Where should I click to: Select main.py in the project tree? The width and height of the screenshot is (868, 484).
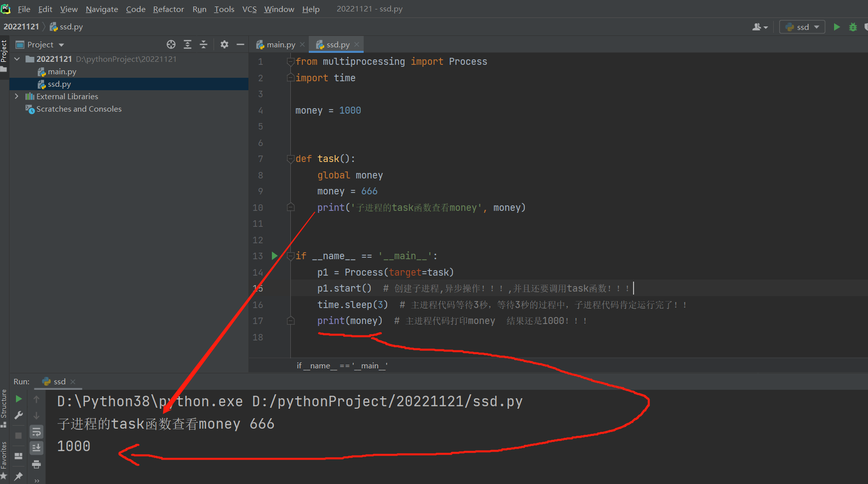tap(62, 72)
